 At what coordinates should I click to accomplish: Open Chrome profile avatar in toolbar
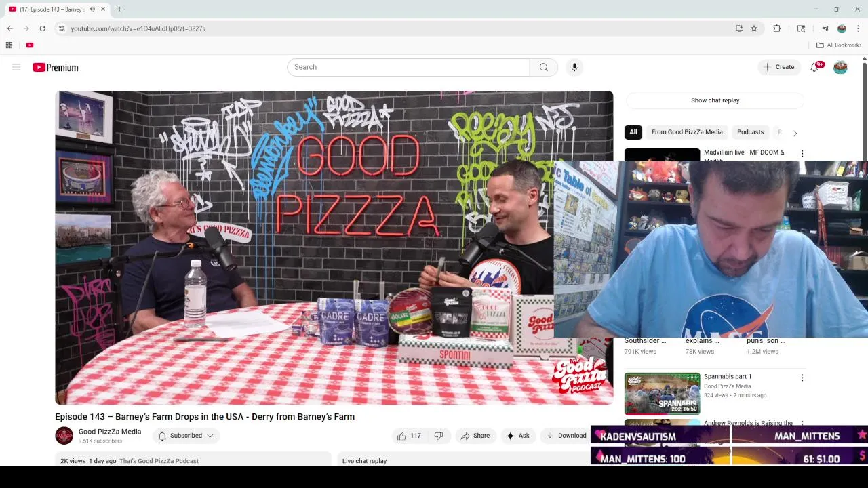pyautogui.click(x=842, y=28)
